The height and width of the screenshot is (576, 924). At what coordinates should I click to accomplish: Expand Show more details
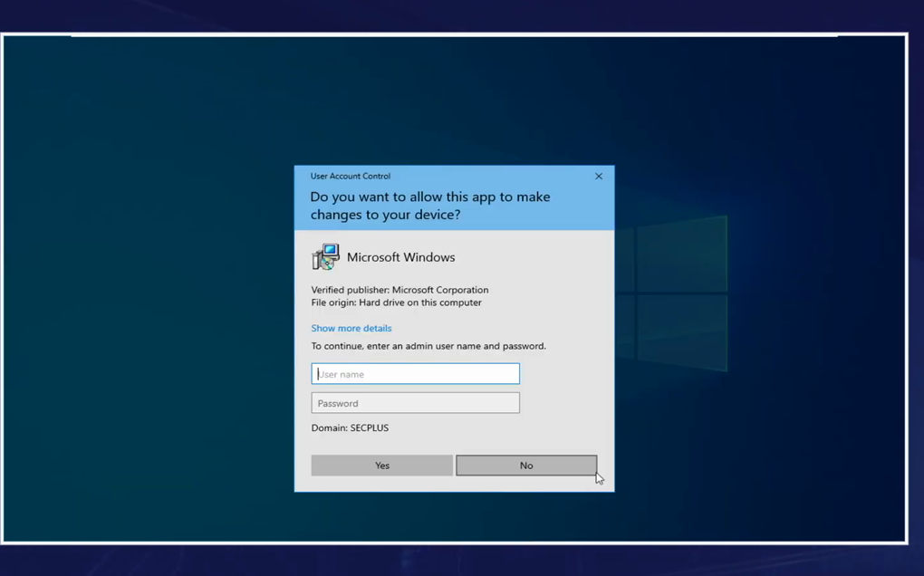[351, 328]
